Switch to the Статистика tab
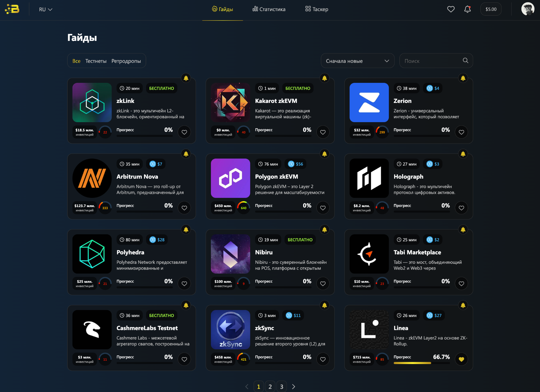540x392 pixels. point(269,9)
